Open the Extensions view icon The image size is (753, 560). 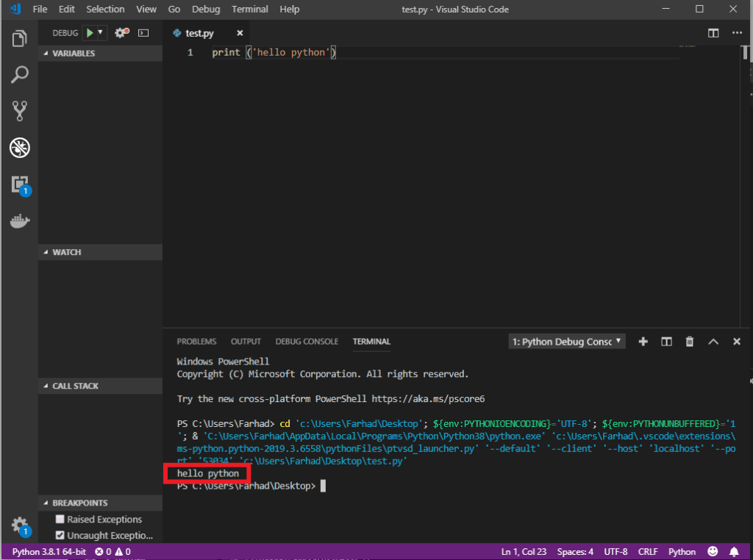[x=19, y=184]
